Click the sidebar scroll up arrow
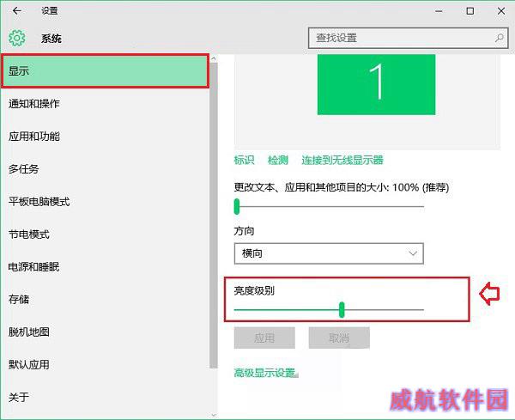 click(x=214, y=58)
